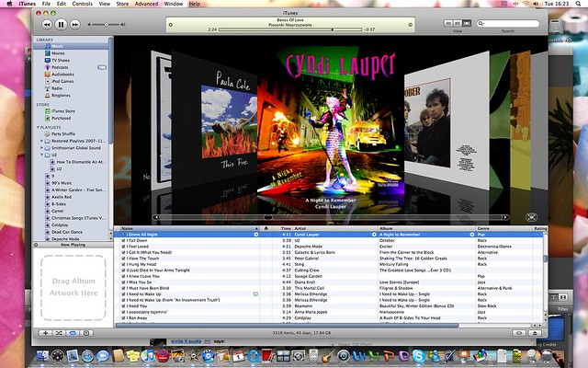Select the list view button
Screen dimensions: 588x368
click(448, 23)
